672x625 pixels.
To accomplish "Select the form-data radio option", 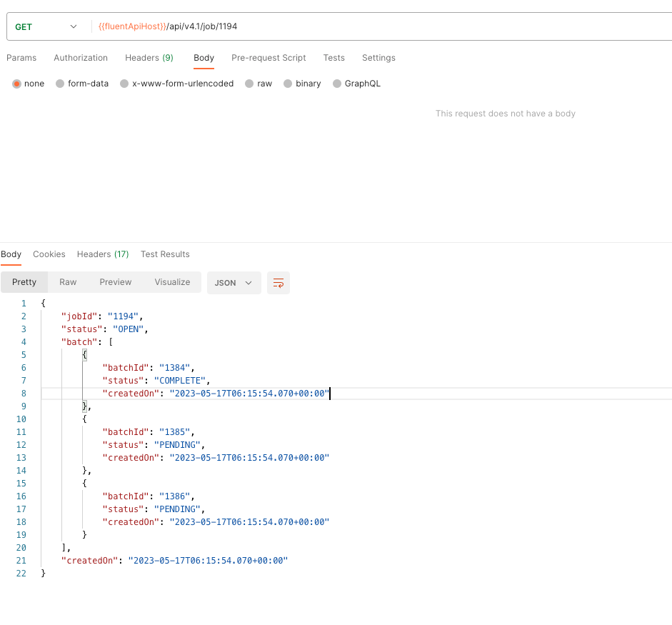I will coord(60,84).
